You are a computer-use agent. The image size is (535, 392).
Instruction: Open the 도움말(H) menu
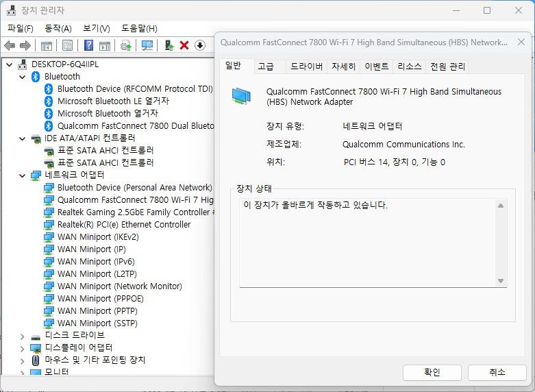click(x=139, y=28)
